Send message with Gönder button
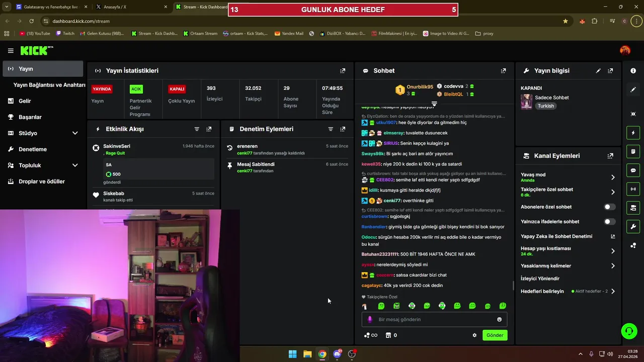 click(495, 335)
